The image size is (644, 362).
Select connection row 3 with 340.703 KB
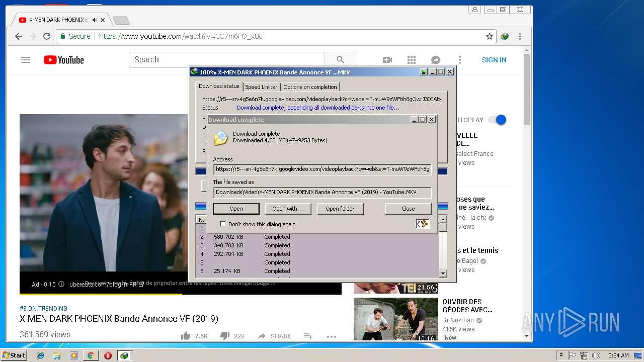[317, 245]
